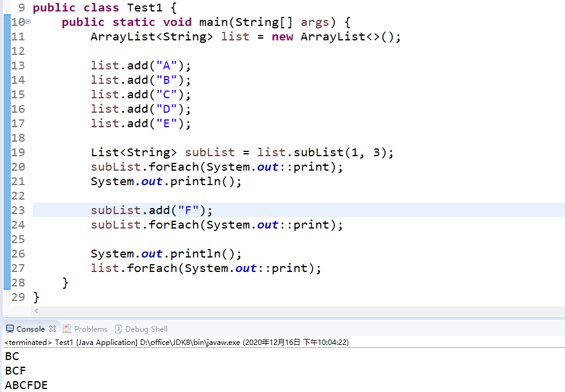Click subList.forEach on line 20
The width and height of the screenshot is (565, 392).
click(x=217, y=167)
